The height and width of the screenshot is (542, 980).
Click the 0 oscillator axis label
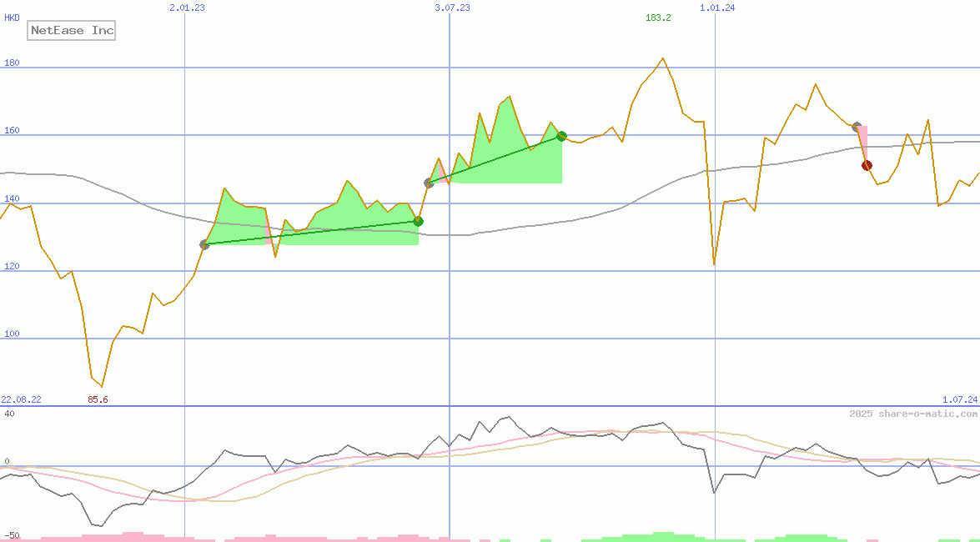point(7,461)
